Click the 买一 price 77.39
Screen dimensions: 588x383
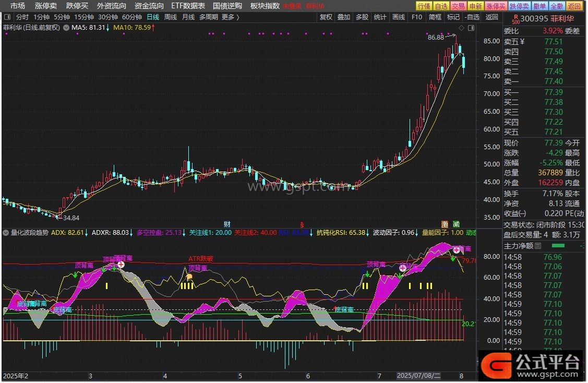tap(554, 92)
